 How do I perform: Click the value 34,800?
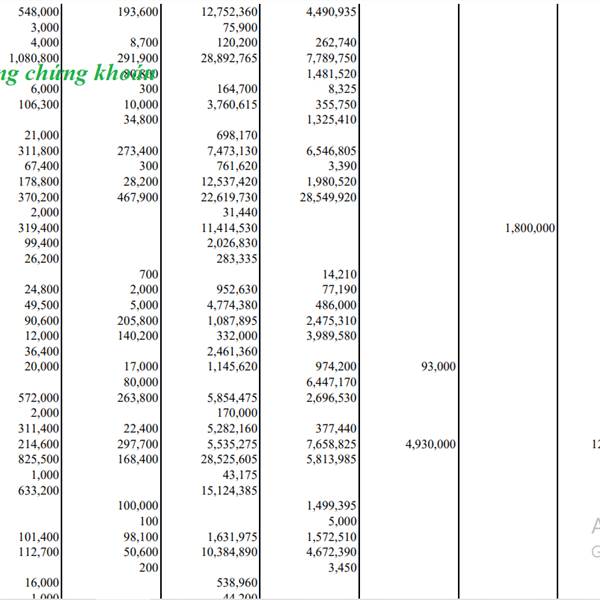pos(141,120)
